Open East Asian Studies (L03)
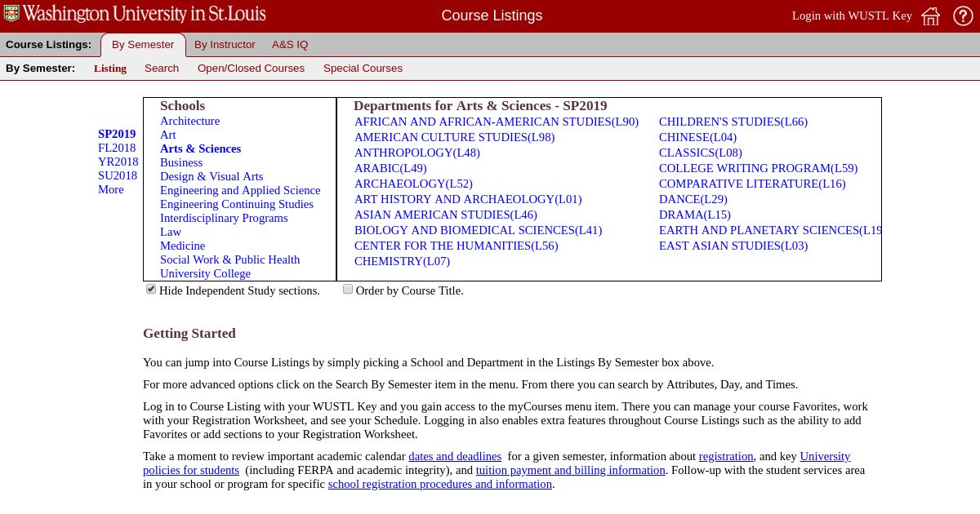Screen dimensions: 980x514 (x=733, y=246)
